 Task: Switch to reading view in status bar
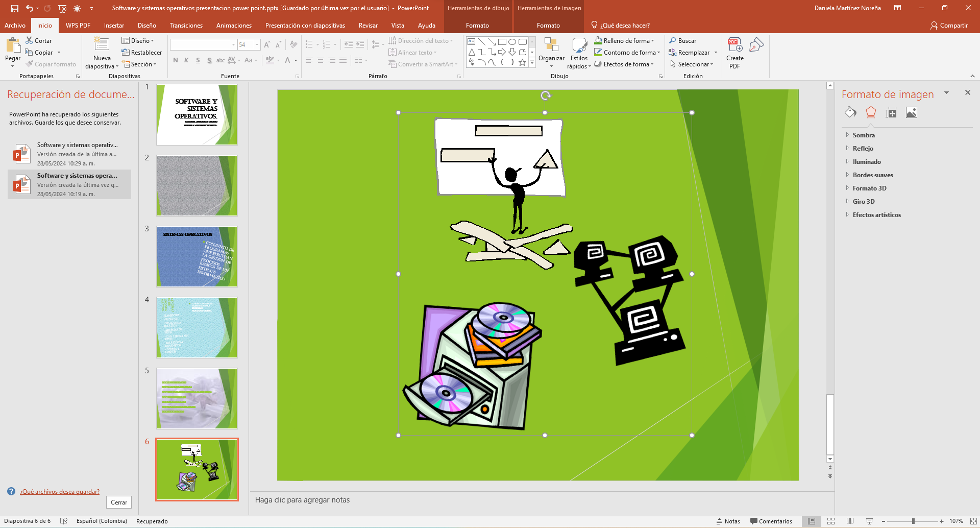pyautogui.click(x=850, y=521)
